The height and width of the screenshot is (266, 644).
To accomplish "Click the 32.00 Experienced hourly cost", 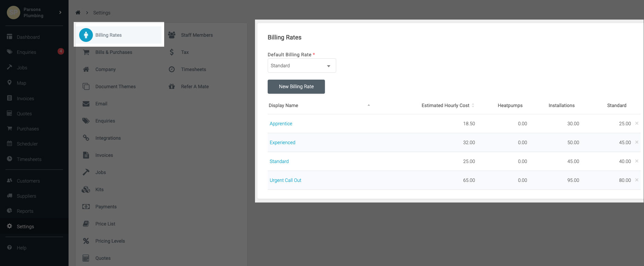I will [469, 142].
